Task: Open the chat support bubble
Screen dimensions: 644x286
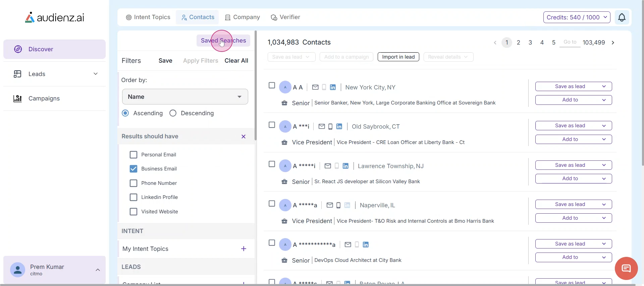Action: pos(626,268)
